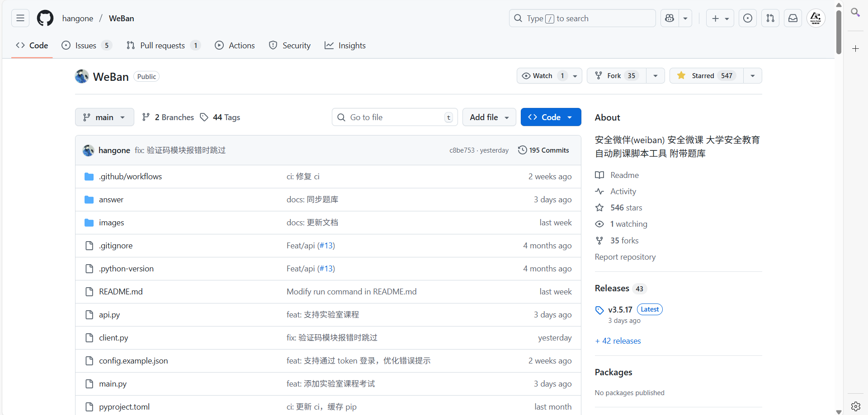Viewport: 868px width, 415px height.
Task: Switch to the Issues tab
Action: 85,46
